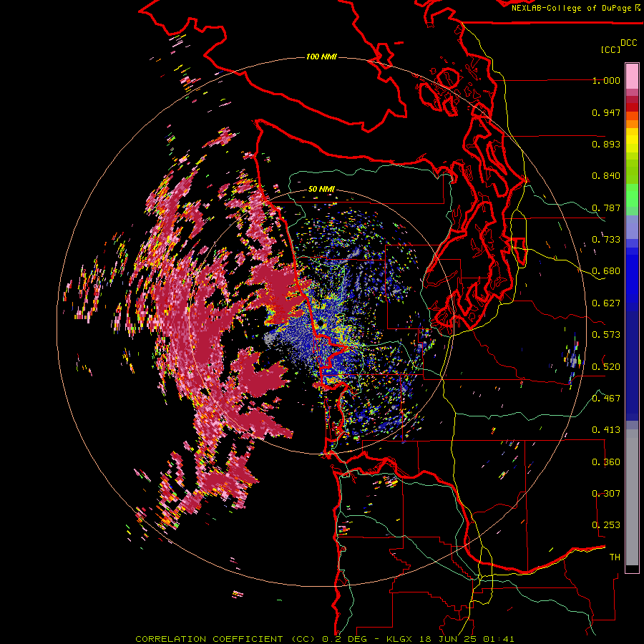This screenshot has width=644, height=644.
Task: Click the 0.627 legend value
Action: click(606, 303)
